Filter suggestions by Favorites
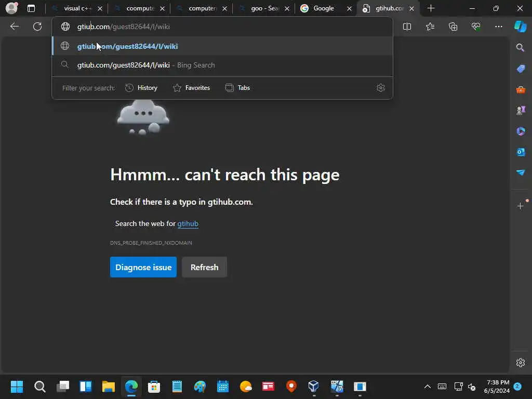This screenshot has height=399, width=532. (x=191, y=88)
